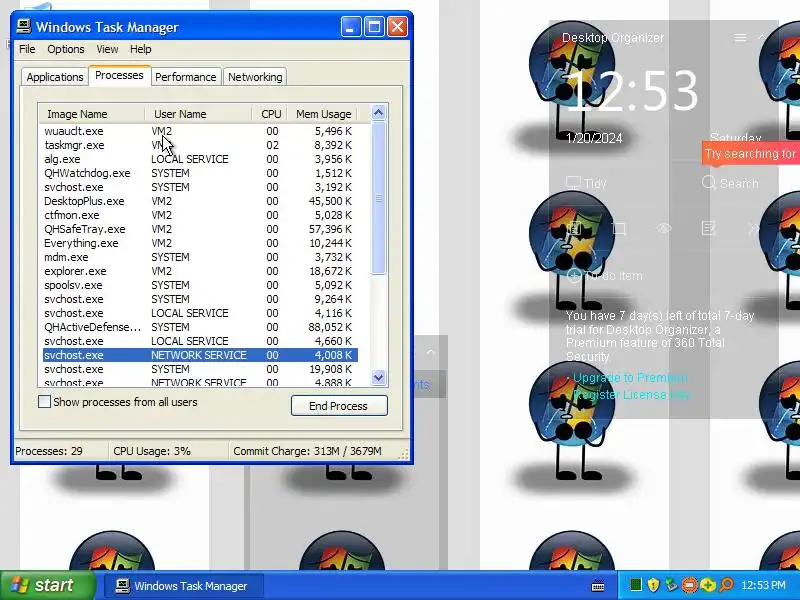The height and width of the screenshot is (600, 800).
Task: Sort by Mem Usage column header
Action: point(322,114)
